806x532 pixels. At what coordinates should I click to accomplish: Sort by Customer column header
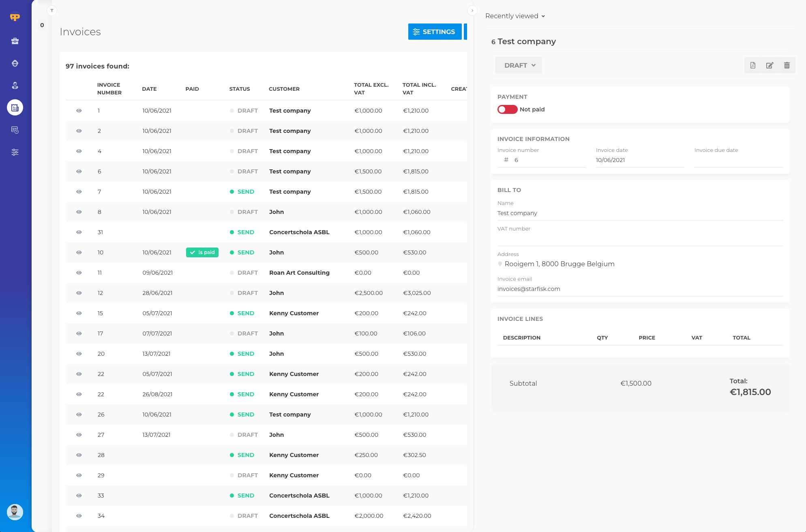[x=284, y=89]
